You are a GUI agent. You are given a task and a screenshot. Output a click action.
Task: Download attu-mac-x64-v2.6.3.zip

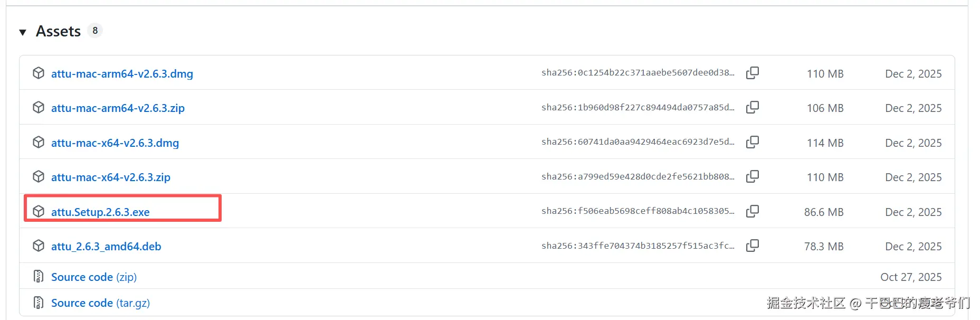pyautogui.click(x=111, y=177)
